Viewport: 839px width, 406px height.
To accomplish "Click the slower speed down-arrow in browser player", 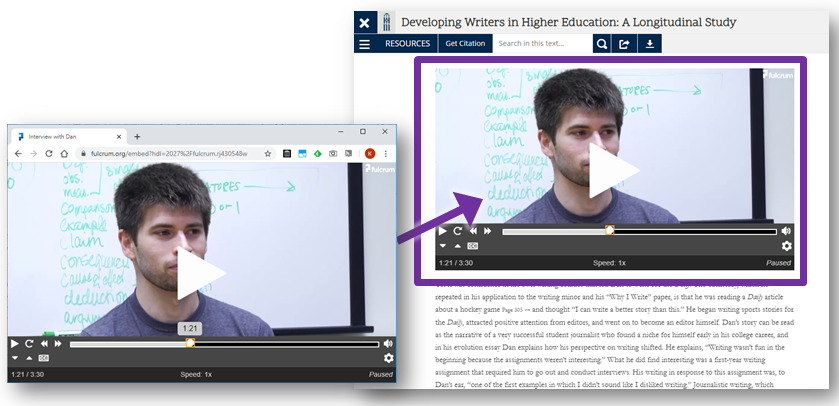I will pyautogui.click(x=15, y=358).
